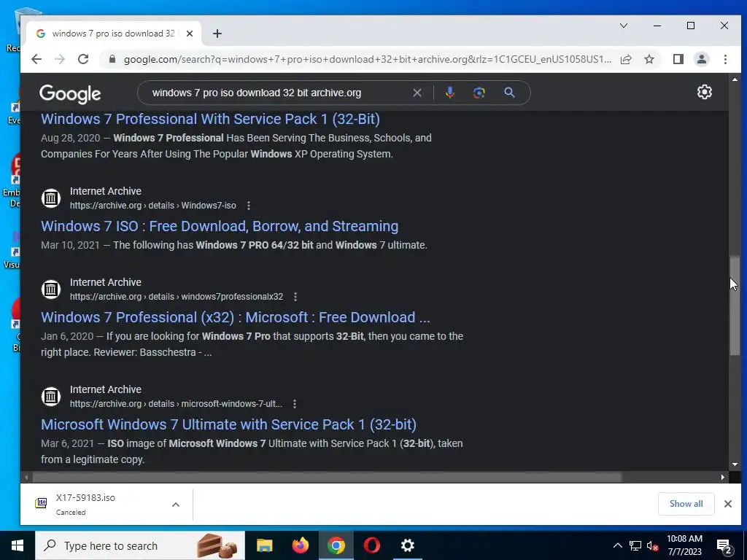Image resolution: width=747 pixels, height=560 pixels.
Task: Open more options for windows7professionalx32 result
Action: coord(295,297)
